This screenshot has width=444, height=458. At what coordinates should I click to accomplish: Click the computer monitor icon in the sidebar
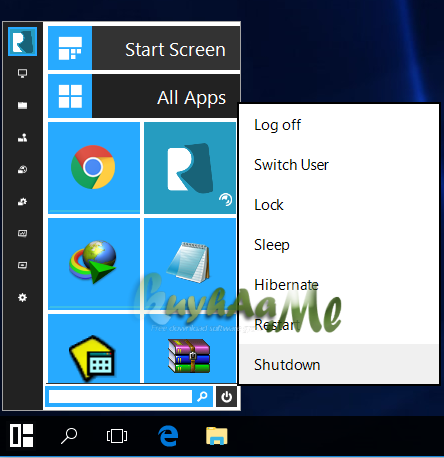(x=22, y=73)
